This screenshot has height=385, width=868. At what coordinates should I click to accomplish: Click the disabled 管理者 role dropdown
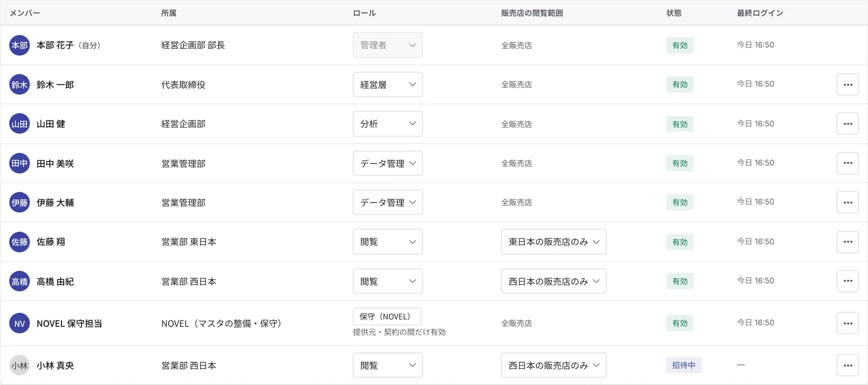(x=388, y=45)
